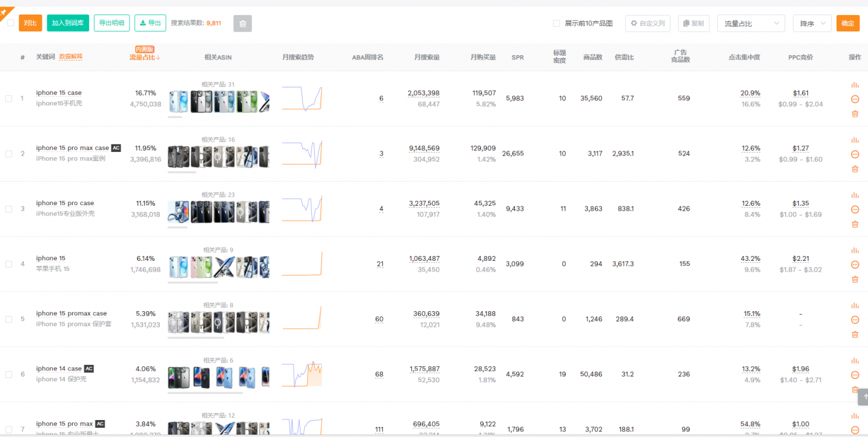View search trend chart for iphone 14 case
The image size is (868, 437).
tap(302, 374)
